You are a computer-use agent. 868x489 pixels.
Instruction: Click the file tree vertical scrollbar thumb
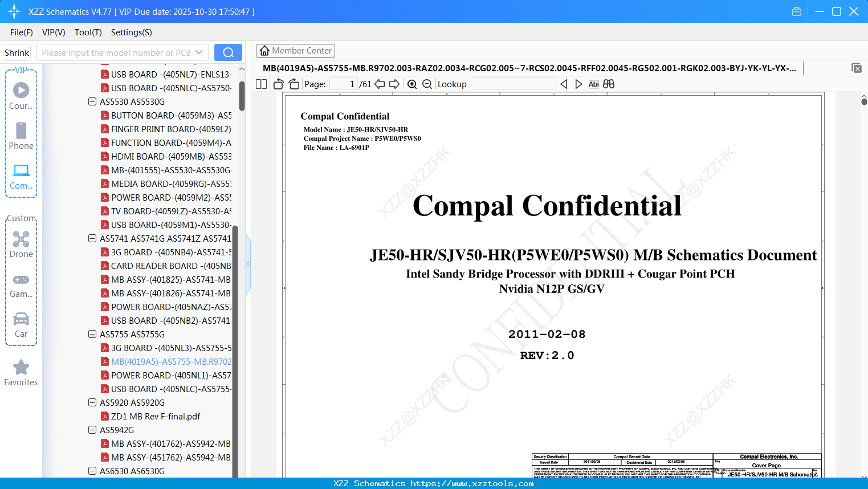coord(242,96)
